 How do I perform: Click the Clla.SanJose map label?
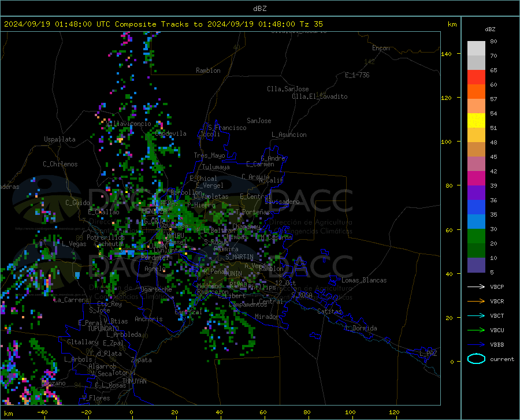click(x=288, y=89)
